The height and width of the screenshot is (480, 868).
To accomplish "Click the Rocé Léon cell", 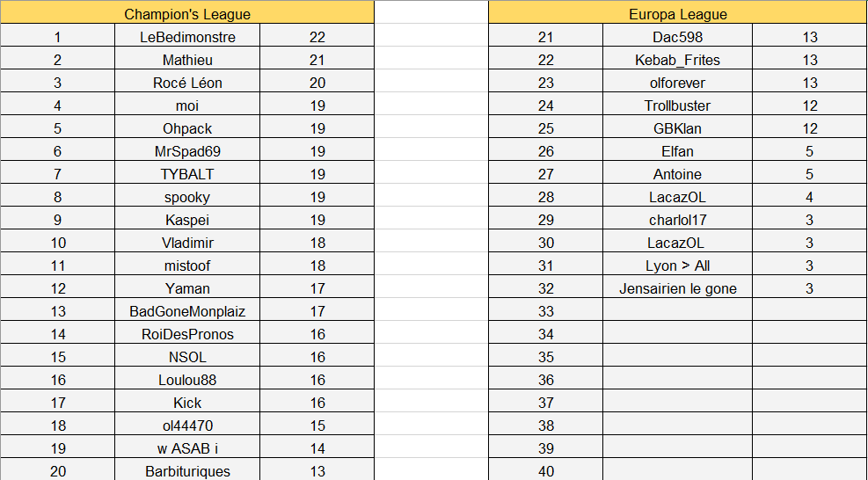I will (187, 83).
